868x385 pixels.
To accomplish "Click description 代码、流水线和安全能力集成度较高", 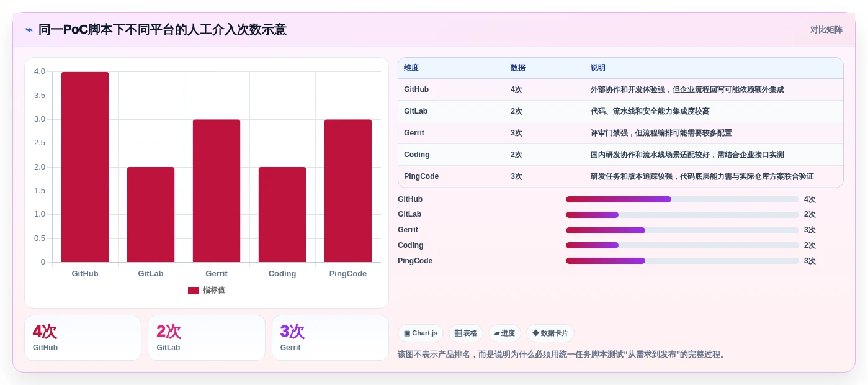I will (650, 111).
